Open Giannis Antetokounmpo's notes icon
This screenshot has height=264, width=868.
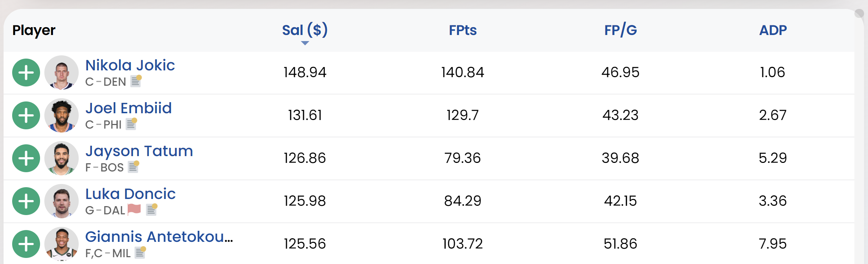[140, 253]
